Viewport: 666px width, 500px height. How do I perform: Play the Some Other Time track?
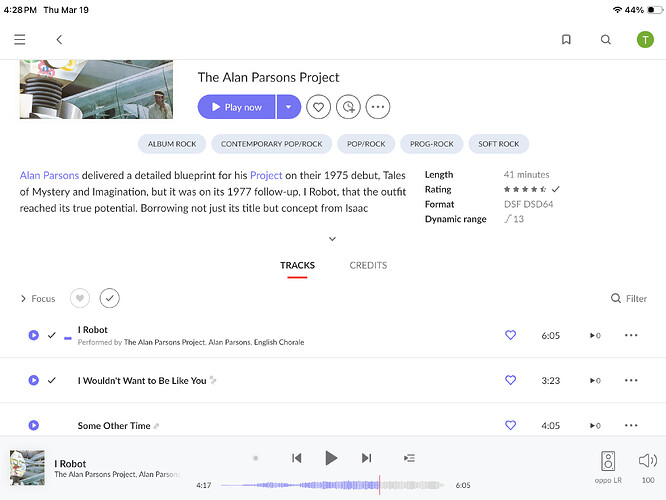point(34,425)
